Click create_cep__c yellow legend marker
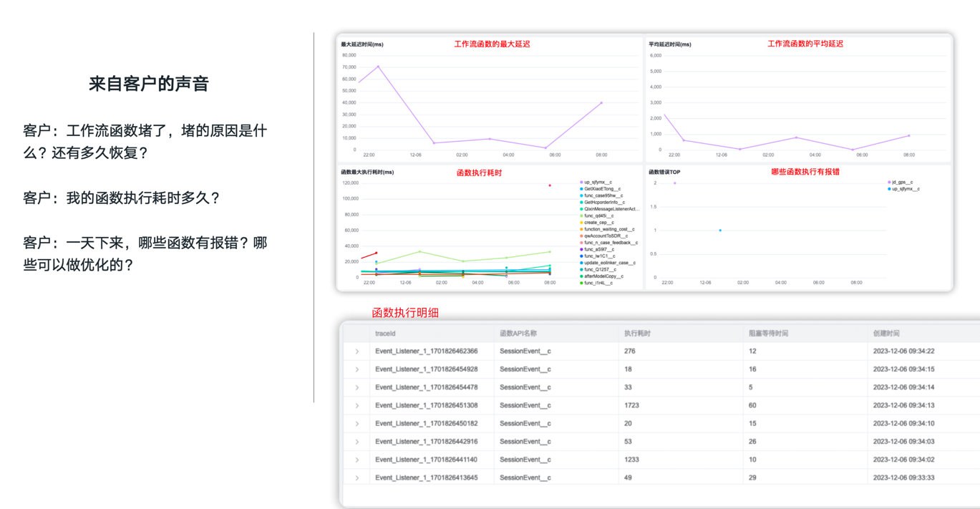This screenshot has height=509, width=980. 581,223
